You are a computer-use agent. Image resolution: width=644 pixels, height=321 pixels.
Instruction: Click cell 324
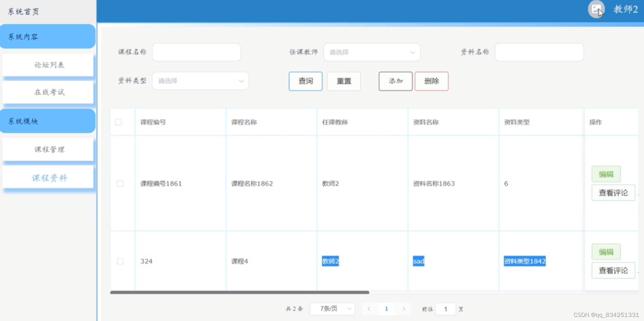(147, 261)
